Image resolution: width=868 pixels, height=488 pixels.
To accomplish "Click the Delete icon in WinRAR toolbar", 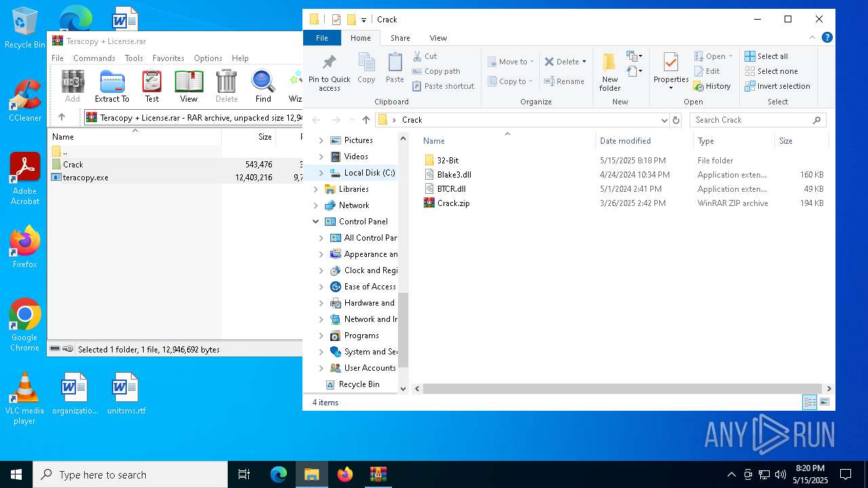I will click(x=226, y=86).
